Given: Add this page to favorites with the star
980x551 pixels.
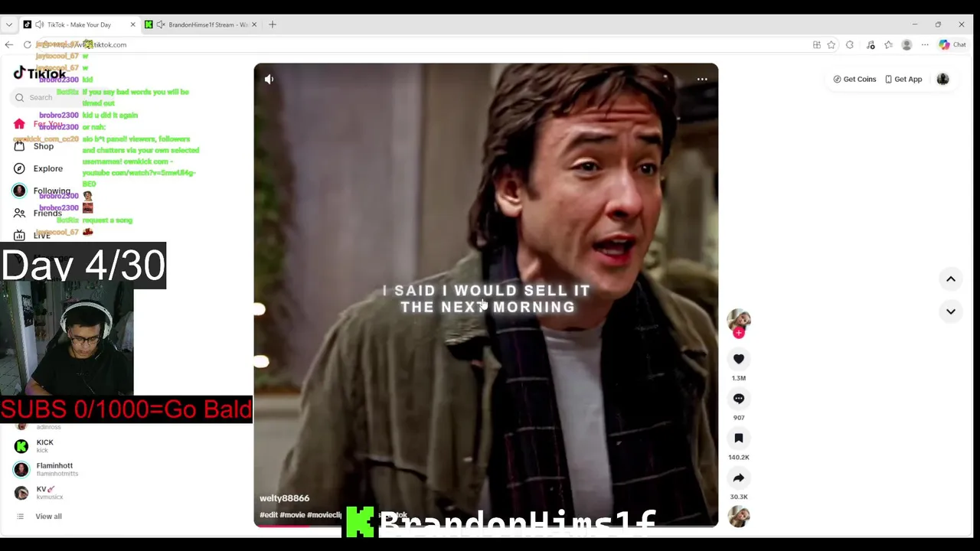Looking at the screenshot, I should coord(831,45).
